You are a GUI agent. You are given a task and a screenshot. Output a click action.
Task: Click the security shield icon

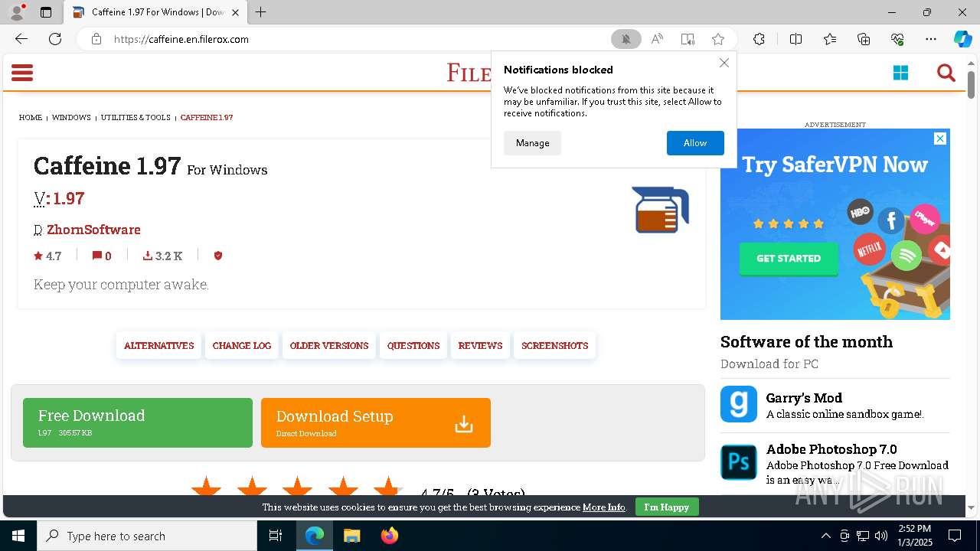[218, 256]
